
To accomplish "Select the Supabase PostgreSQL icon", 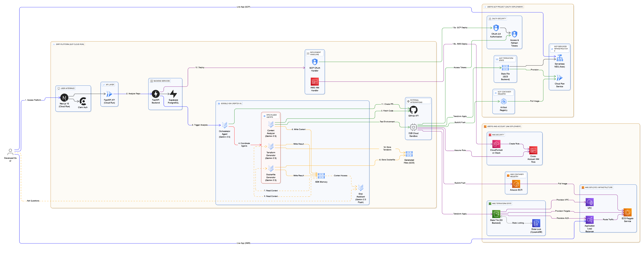I will [x=173, y=94].
